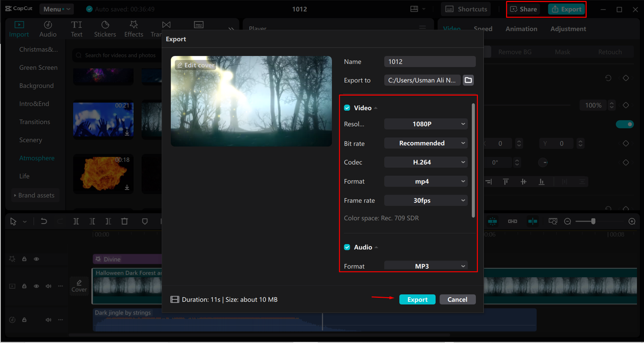Open the audio Format dropdown showing MP3
Viewport: 644px width, 343px height.
[426, 266]
